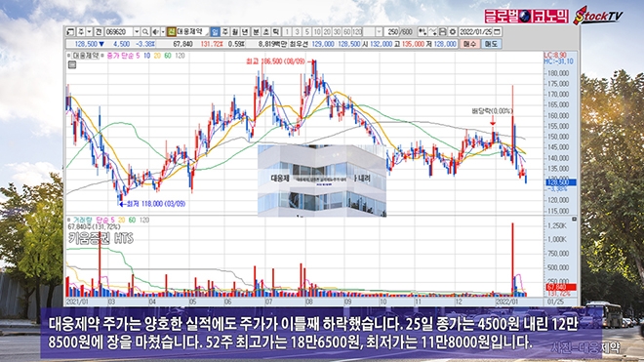Image resolution: width=644 pixels, height=362 pixels.
Task: Click the window link icon at toolbar start
Action: point(70,31)
